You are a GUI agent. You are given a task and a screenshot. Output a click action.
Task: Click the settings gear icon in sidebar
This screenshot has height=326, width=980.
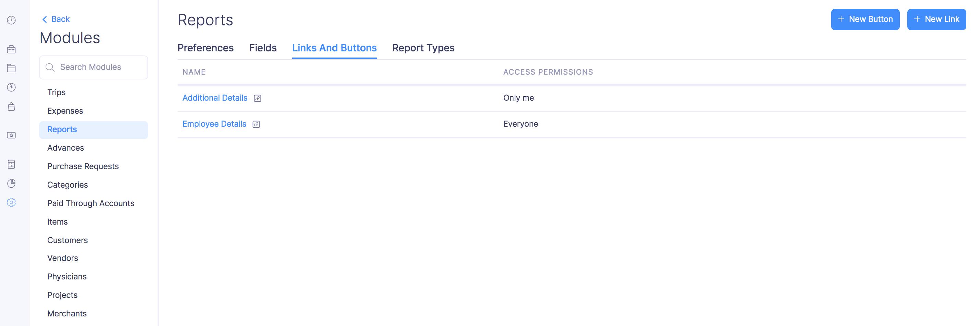[11, 202]
